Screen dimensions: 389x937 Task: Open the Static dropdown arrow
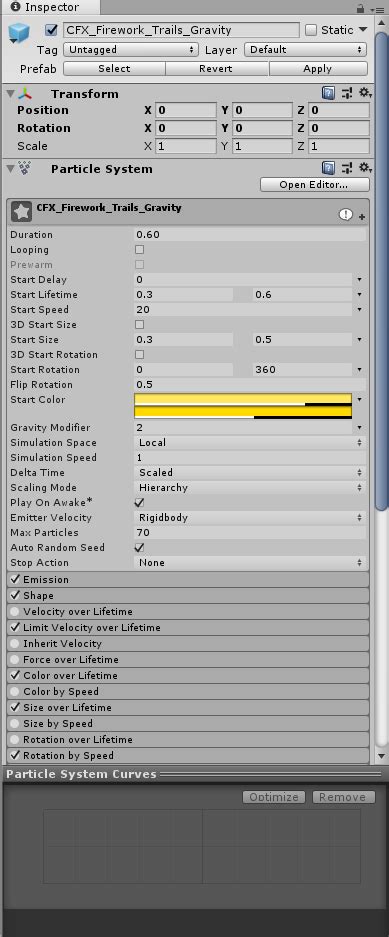click(x=363, y=30)
